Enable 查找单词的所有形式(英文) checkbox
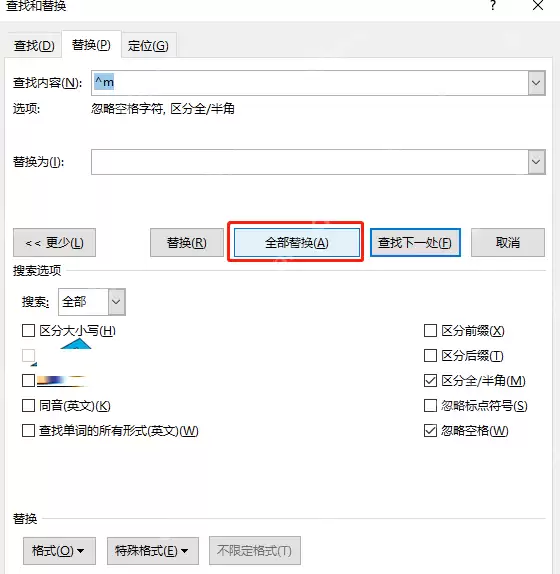Screen dimensions: 560x574 coord(29,430)
